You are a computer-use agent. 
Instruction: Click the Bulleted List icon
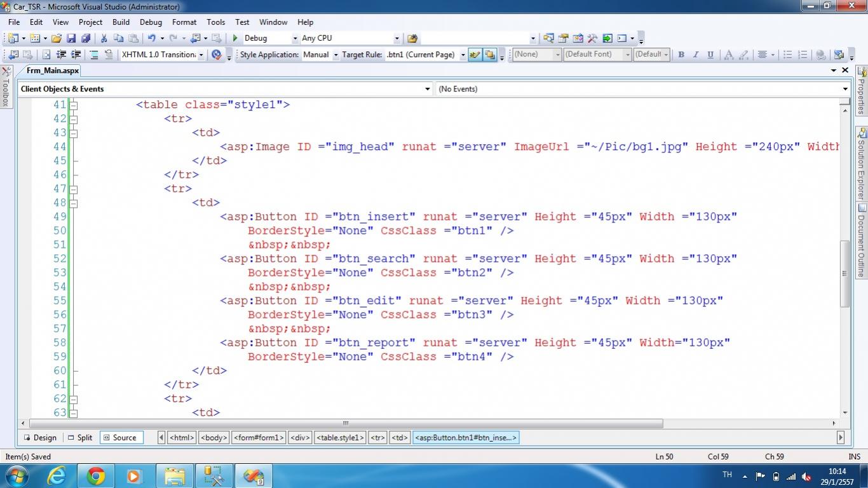pos(787,55)
